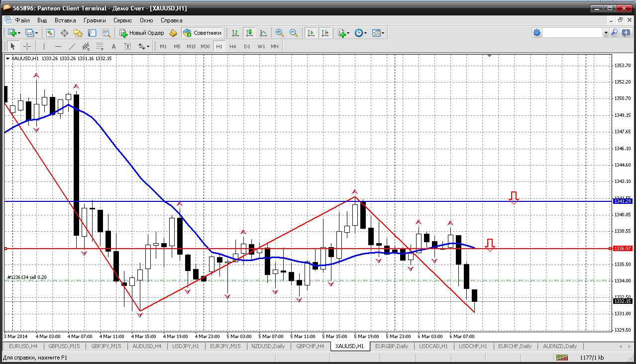Image resolution: width=636 pixels, height=364 pixels.
Task: Click the 1177/1 kb traffic indicator
Action: [x=592, y=358]
